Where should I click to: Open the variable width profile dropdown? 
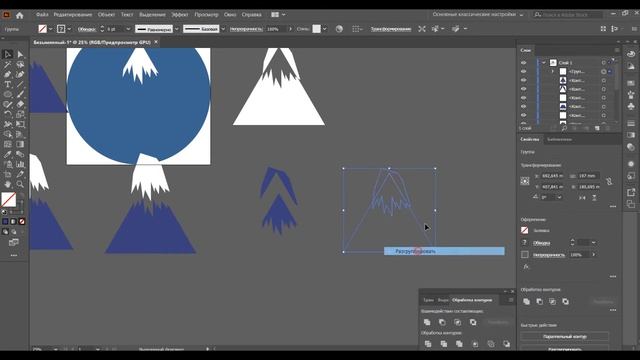[177, 29]
